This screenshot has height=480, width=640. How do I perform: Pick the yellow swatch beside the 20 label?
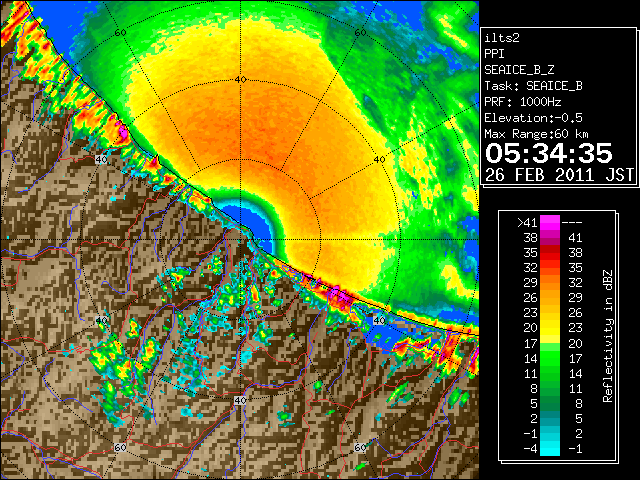coord(550,329)
